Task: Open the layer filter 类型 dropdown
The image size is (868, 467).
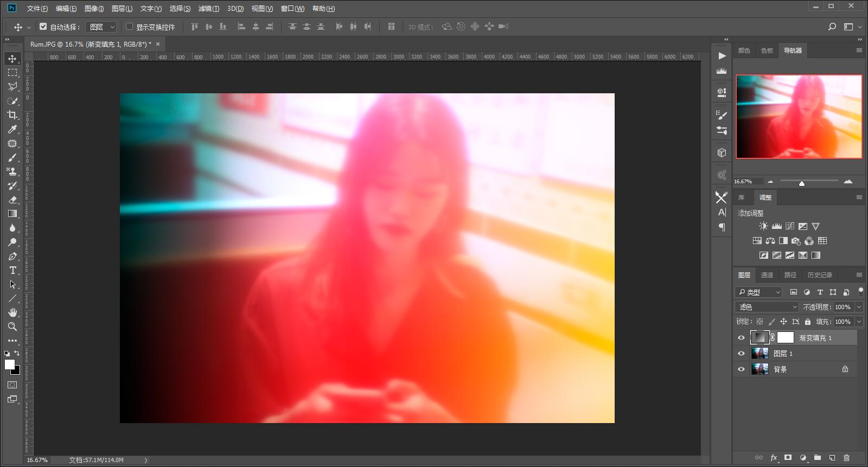Action: (758, 292)
